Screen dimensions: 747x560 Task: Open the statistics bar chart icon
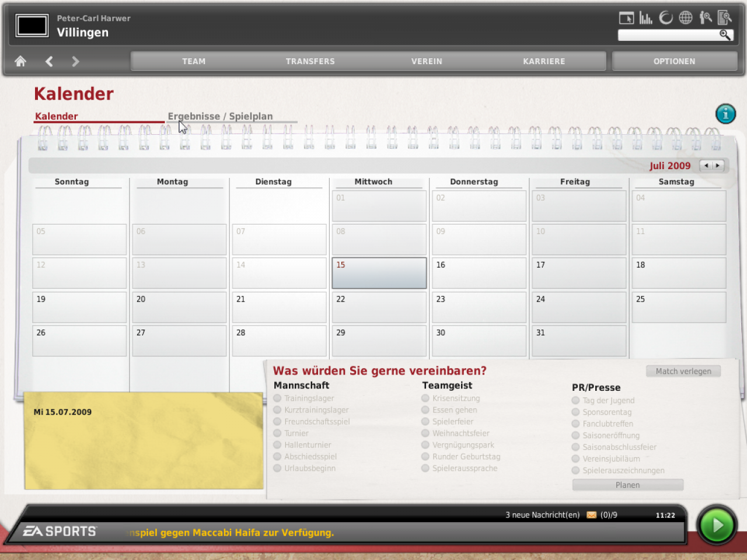[645, 18]
